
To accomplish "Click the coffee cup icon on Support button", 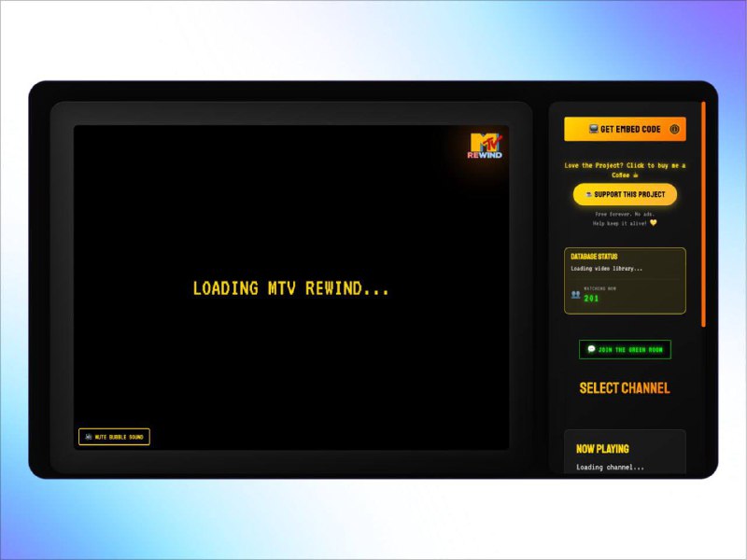I will [589, 194].
